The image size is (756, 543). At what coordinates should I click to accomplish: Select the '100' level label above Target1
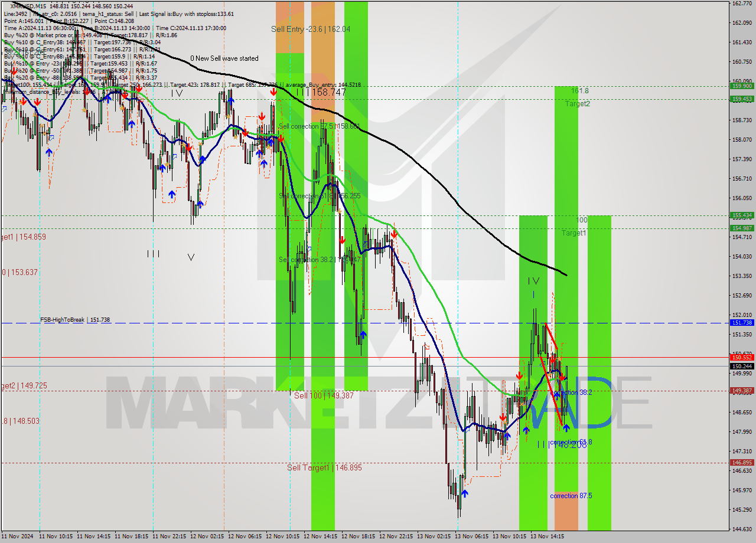(x=582, y=220)
